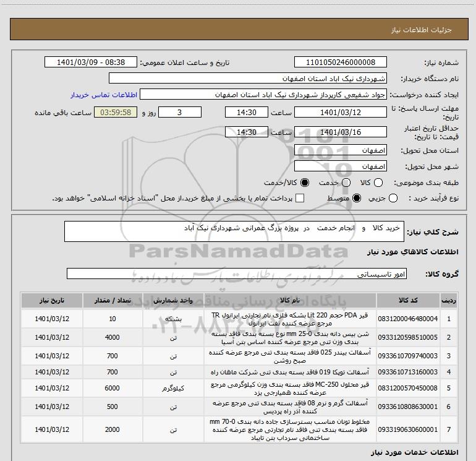Choose the جزیی purchase process radio
Screen dimensions: 476x461
[393, 198]
